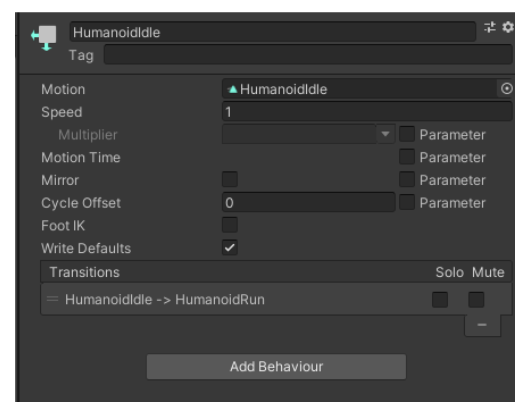This screenshot has width=530, height=412.
Task: Click the Speed label
Action: [62, 112]
